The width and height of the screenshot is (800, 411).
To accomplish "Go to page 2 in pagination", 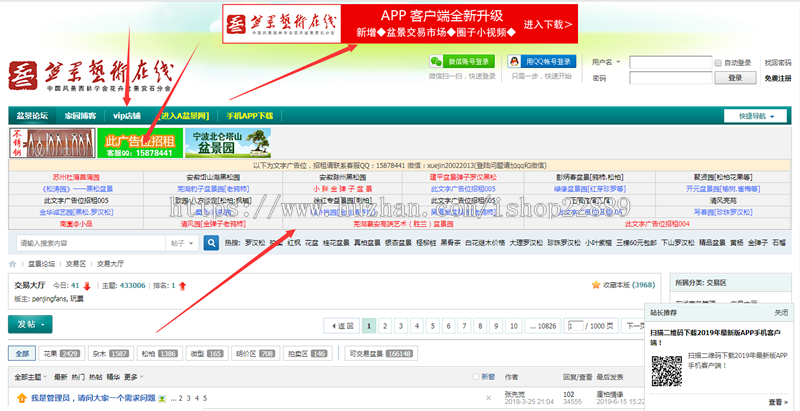I will pyautogui.click(x=385, y=326).
